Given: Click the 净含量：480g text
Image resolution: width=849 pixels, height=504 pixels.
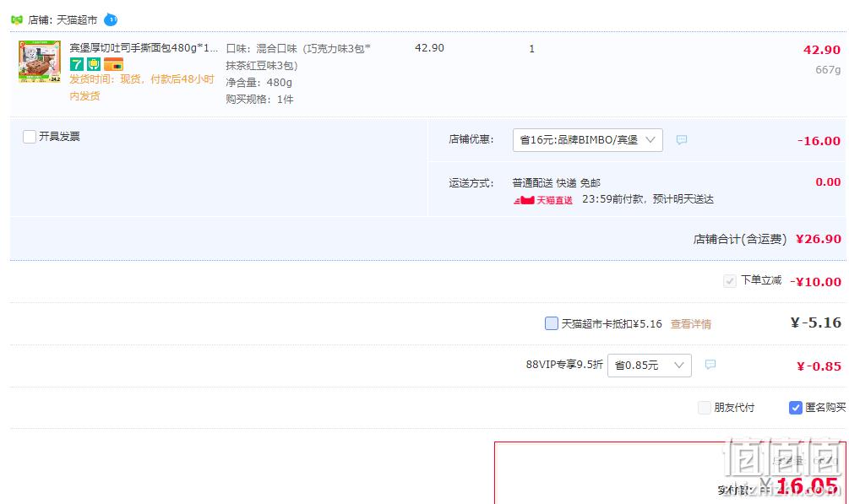Looking at the screenshot, I should point(259,82).
